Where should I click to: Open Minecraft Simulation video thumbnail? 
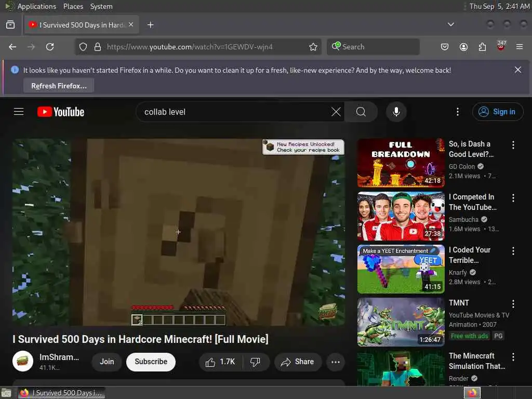401,368
